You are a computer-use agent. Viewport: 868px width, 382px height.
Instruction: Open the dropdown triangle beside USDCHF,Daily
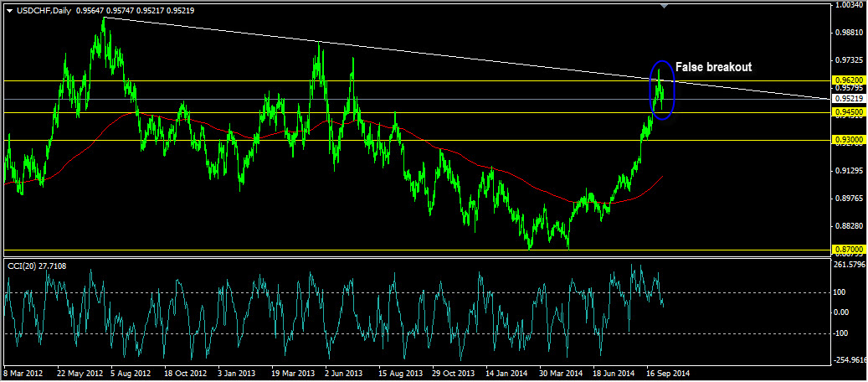9,10
